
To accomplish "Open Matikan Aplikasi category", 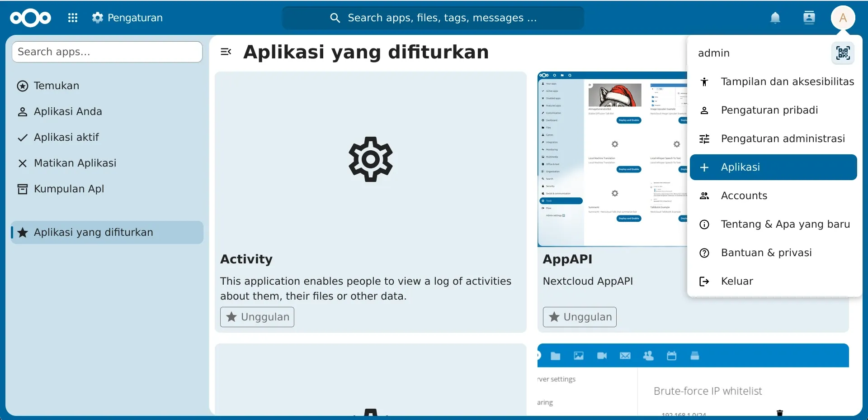I will pos(107,163).
